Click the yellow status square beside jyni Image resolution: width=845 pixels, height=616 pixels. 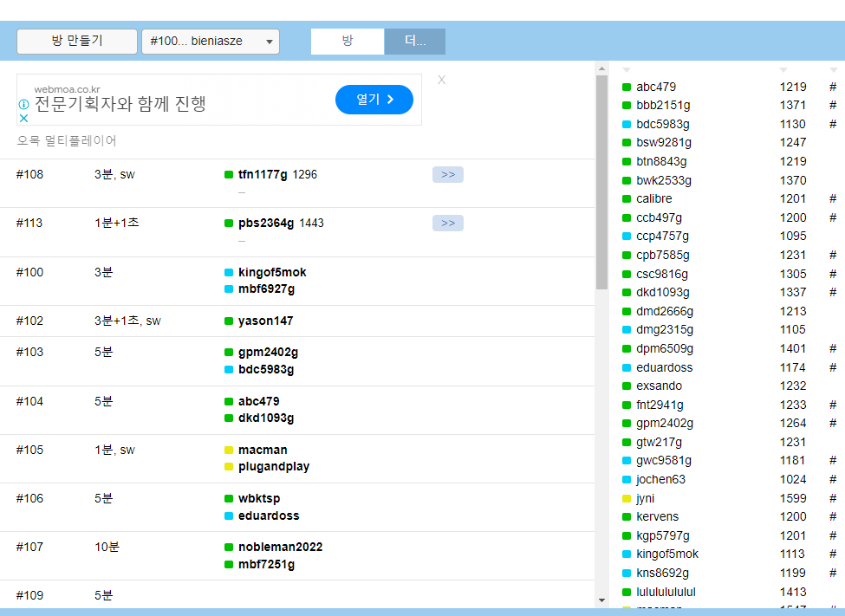(x=627, y=498)
